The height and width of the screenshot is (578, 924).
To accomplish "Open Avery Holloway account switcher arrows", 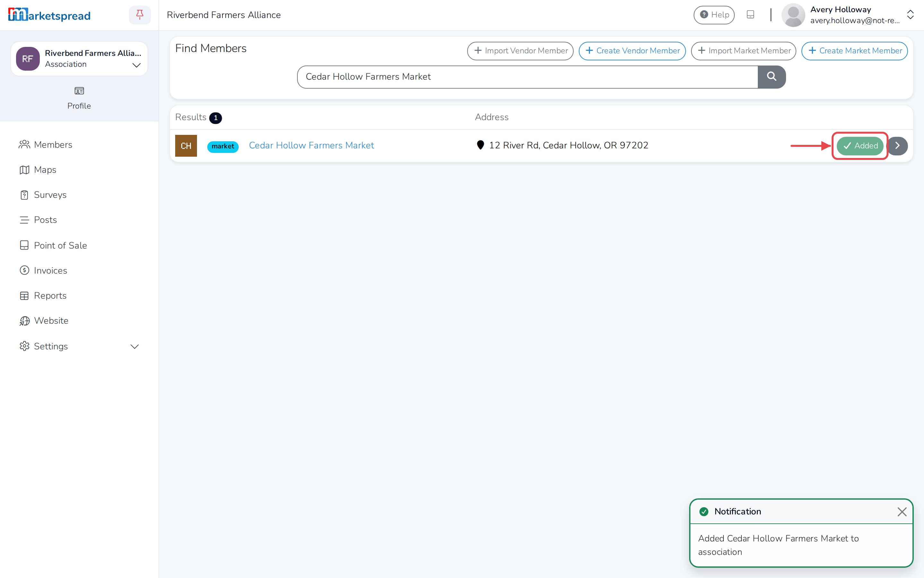I will pos(910,15).
